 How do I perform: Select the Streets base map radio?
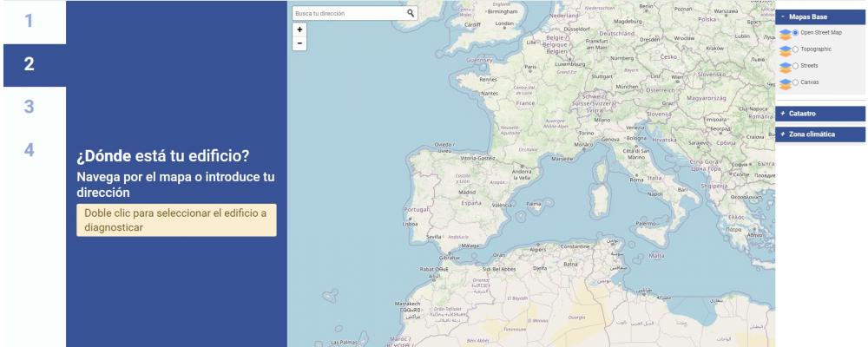(795, 66)
